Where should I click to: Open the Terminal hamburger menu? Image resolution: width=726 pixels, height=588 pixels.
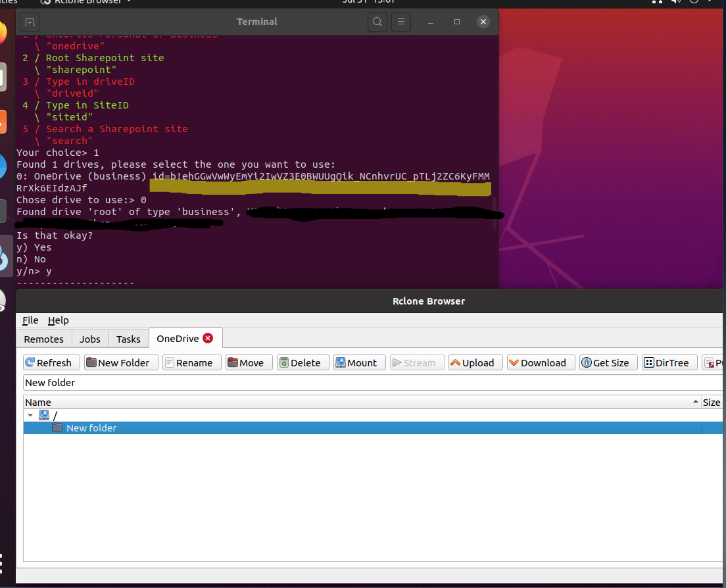[x=401, y=22]
